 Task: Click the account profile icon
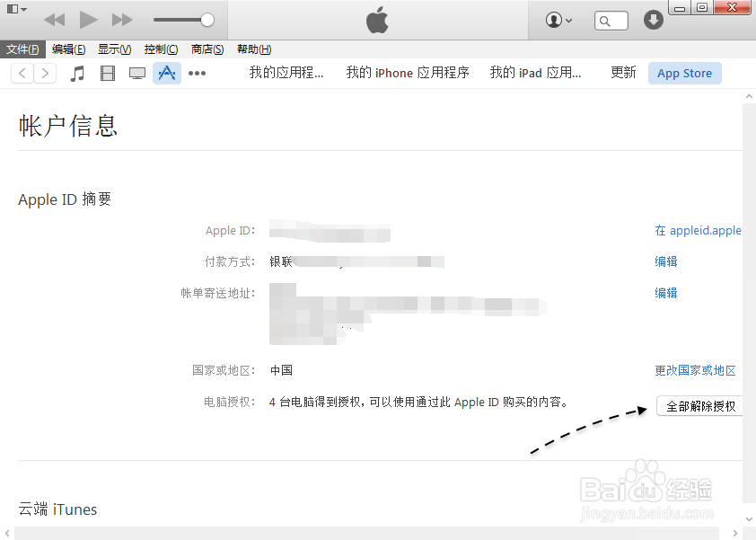[x=553, y=19]
